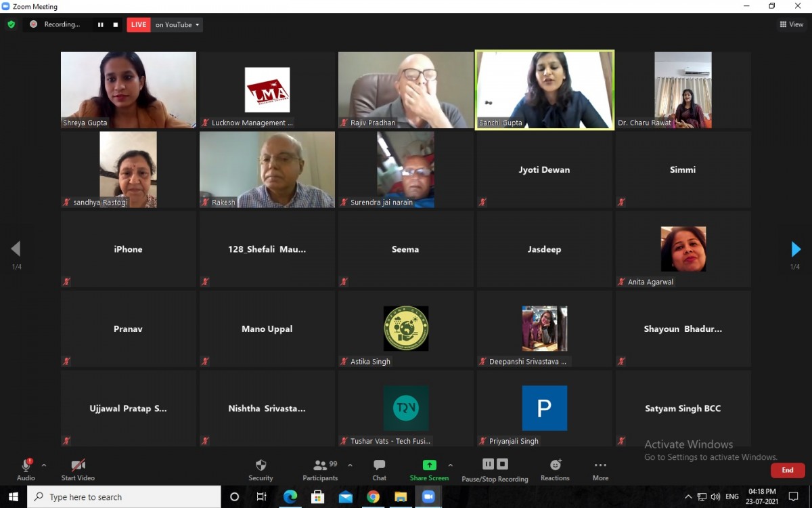
Task: Click the green encryption shield icon
Action: pyautogui.click(x=11, y=24)
